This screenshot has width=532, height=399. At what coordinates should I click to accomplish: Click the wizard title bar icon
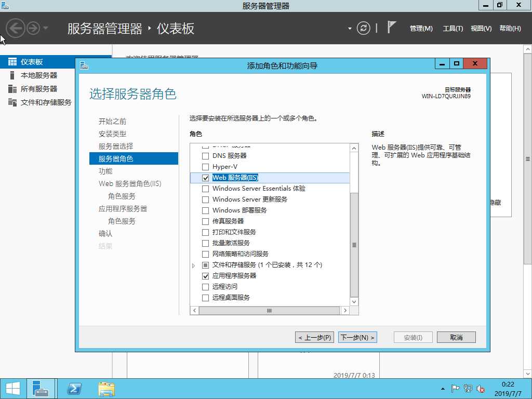coord(84,65)
